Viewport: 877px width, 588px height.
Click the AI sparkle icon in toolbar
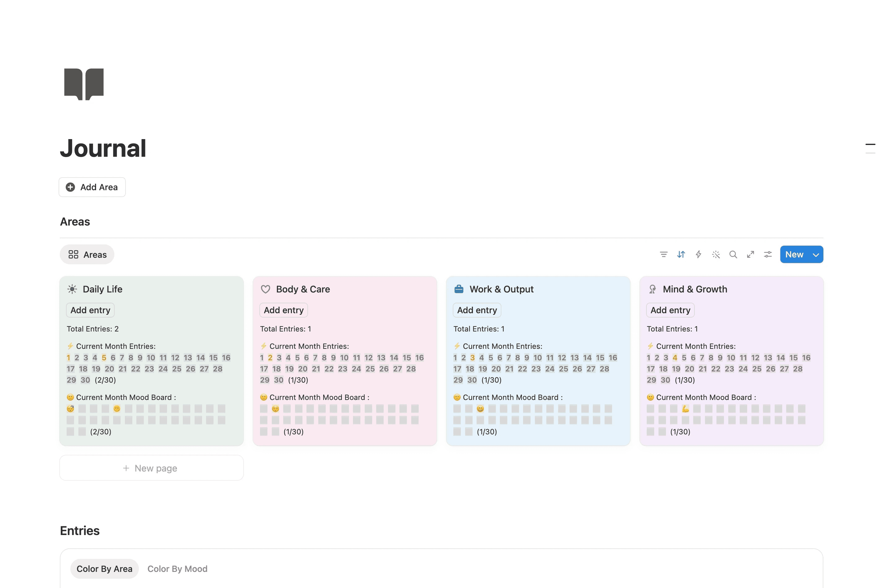tap(716, 255)
